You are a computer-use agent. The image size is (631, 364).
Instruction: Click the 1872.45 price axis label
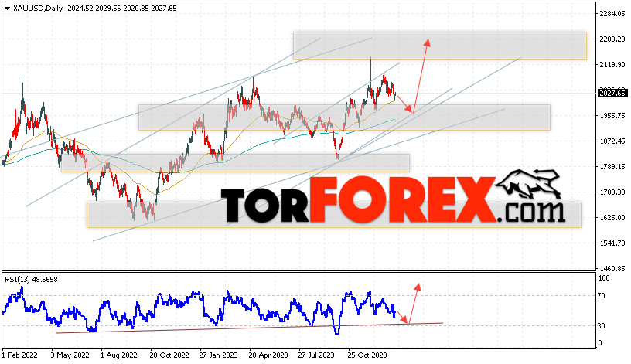coord(612,141)
